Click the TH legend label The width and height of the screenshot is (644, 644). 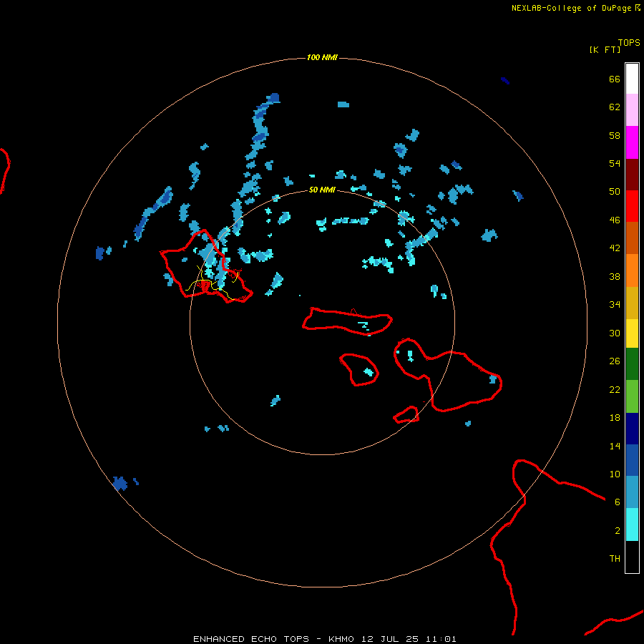coord(615,559)
